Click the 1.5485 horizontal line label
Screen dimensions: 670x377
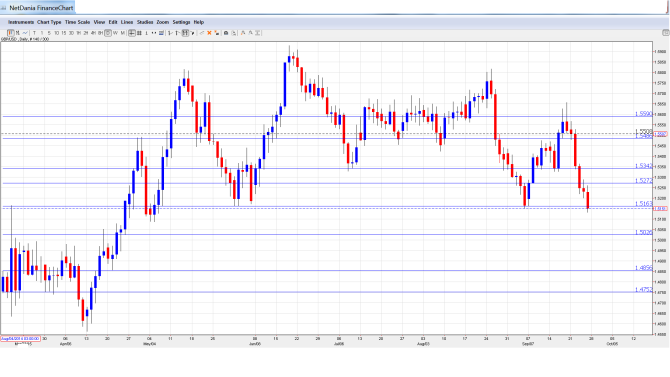click(x=644, y=136)
